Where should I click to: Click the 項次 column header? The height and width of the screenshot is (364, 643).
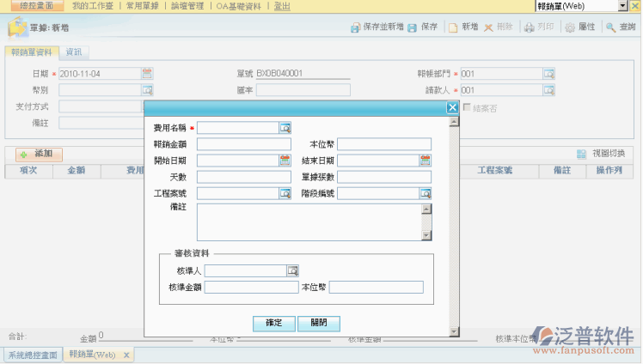pyautogui.click(x=28, y=170)
